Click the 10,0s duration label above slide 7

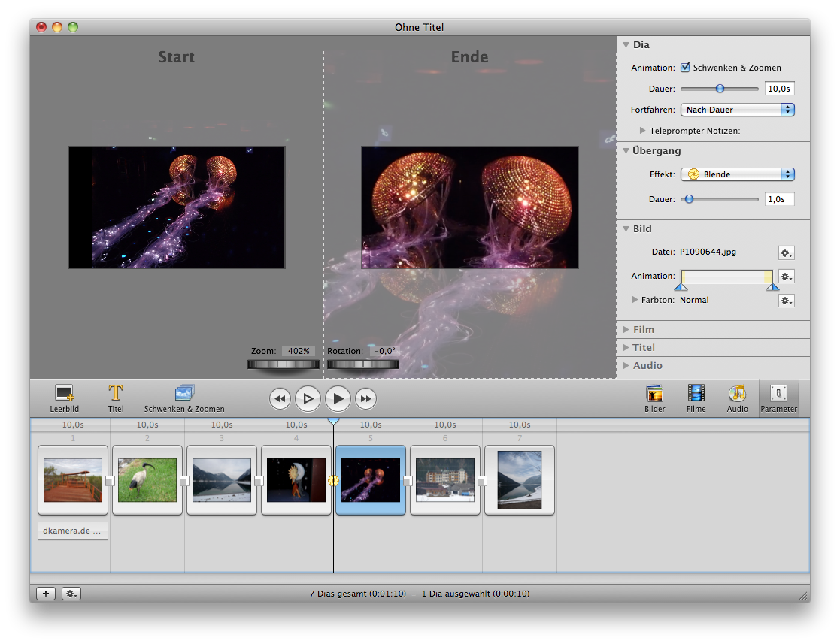pos(520,425)
